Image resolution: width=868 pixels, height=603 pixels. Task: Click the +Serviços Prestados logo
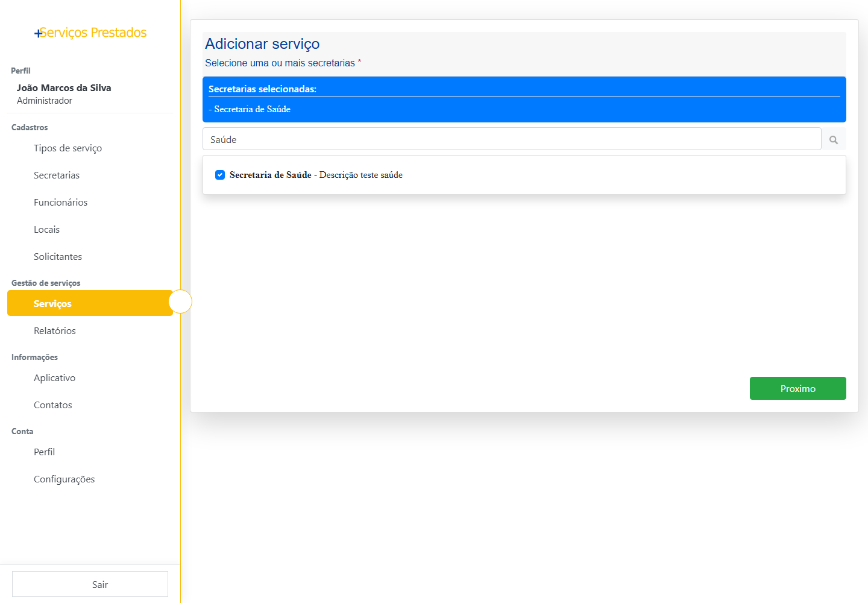coord(90,33)
